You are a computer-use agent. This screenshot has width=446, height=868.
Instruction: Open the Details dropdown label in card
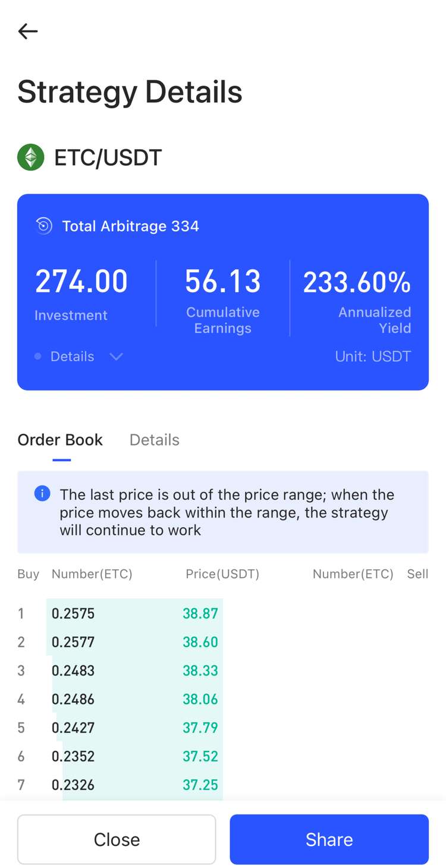(72, 356)
